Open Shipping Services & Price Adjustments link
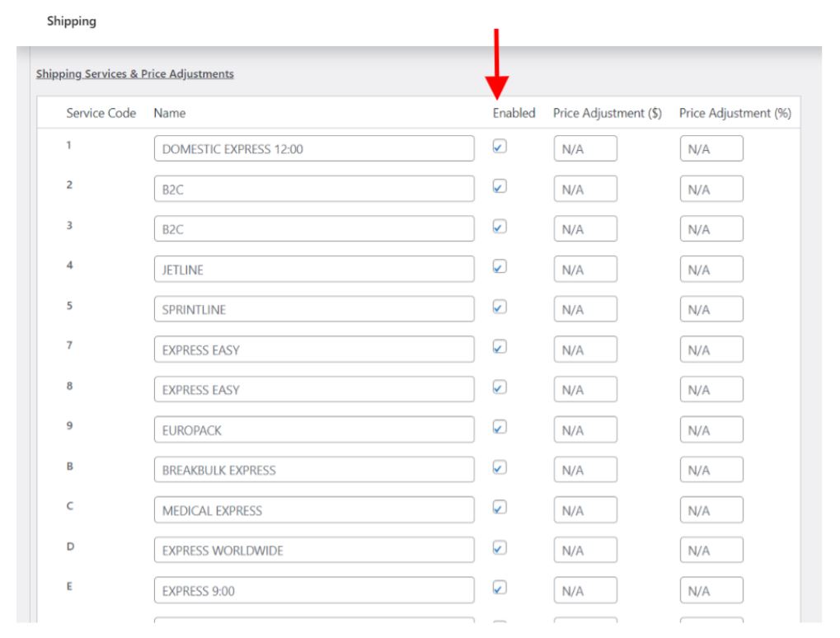Image resolution: width=840 pixels, height=638 pixels. click(x=135, y=74)
